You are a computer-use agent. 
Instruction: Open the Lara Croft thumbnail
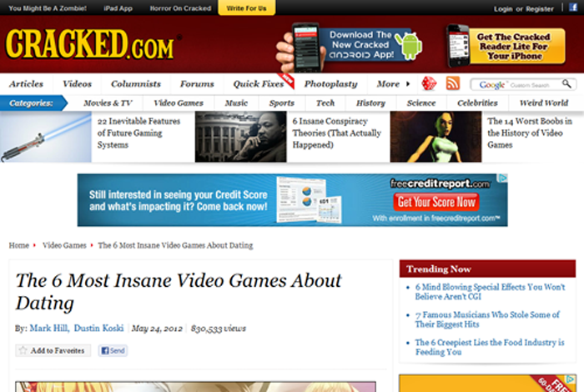point(435,137)
